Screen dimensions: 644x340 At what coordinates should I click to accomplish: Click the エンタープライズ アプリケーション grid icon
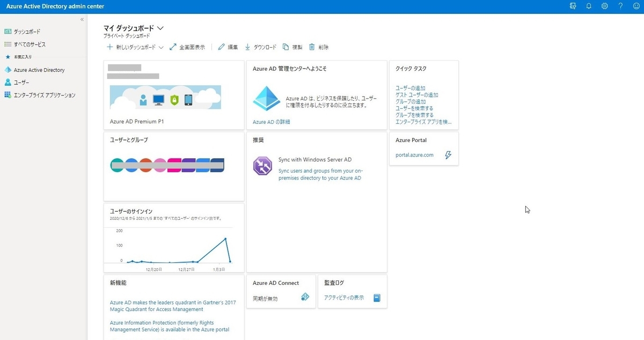(8, 95)
